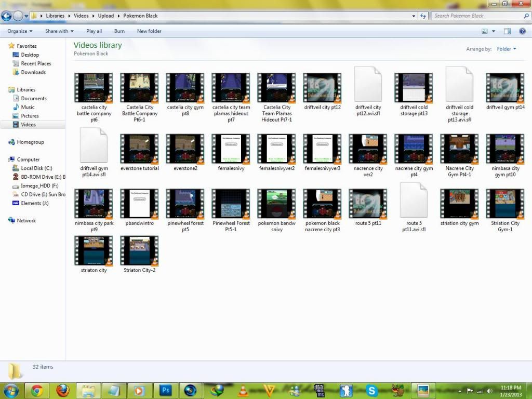Refresh the Pokemon Black folder view
This screenshot has width=532, height=399.
(x=423, y=16)
